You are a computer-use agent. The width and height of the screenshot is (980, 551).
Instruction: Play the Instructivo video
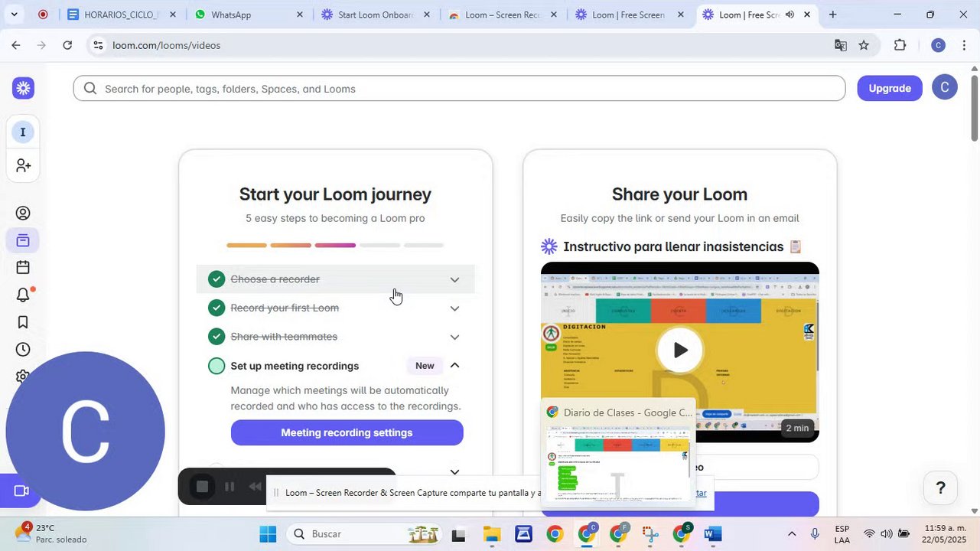pos(680,350)
